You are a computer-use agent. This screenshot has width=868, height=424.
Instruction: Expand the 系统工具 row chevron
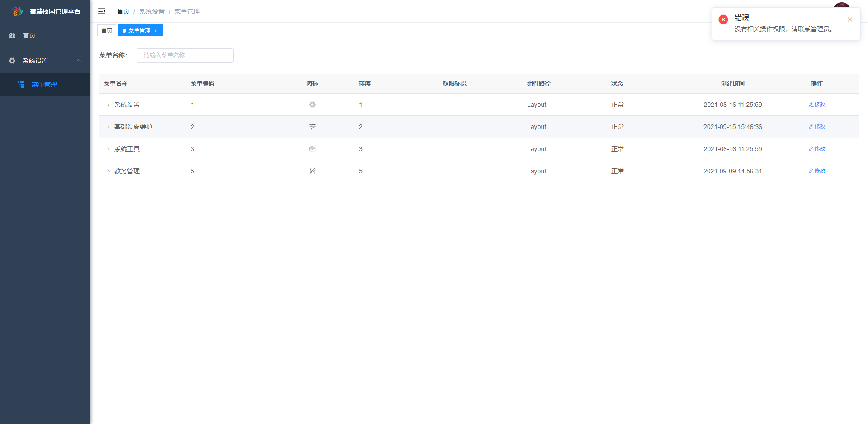pos(108,149)
